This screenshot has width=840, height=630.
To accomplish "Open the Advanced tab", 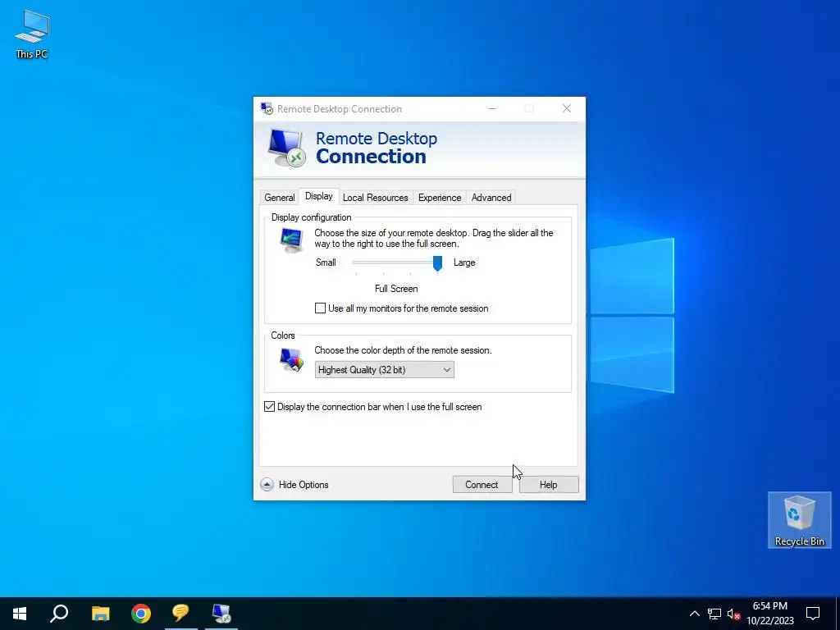I will pyautogui.click(x=491, y=198).
